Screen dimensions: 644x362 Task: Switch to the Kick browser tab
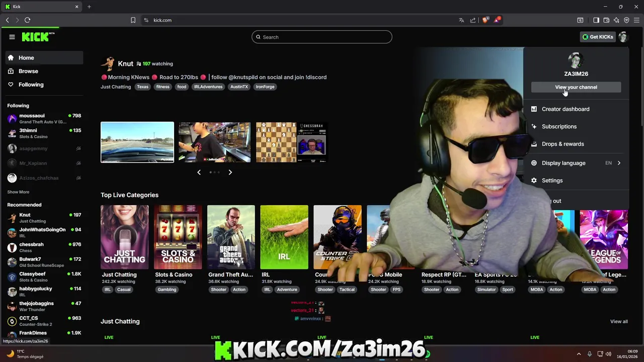41,7
